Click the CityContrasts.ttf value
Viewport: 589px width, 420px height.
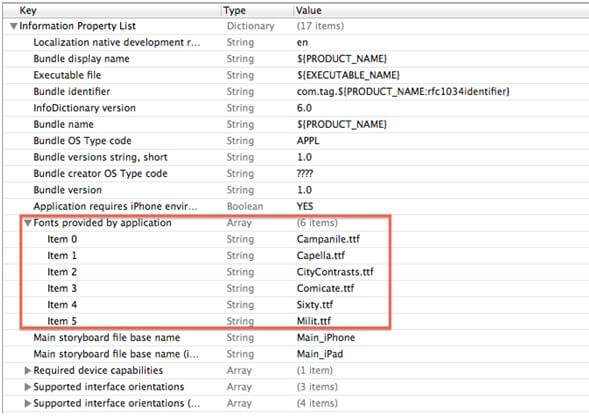coord(335,272)
